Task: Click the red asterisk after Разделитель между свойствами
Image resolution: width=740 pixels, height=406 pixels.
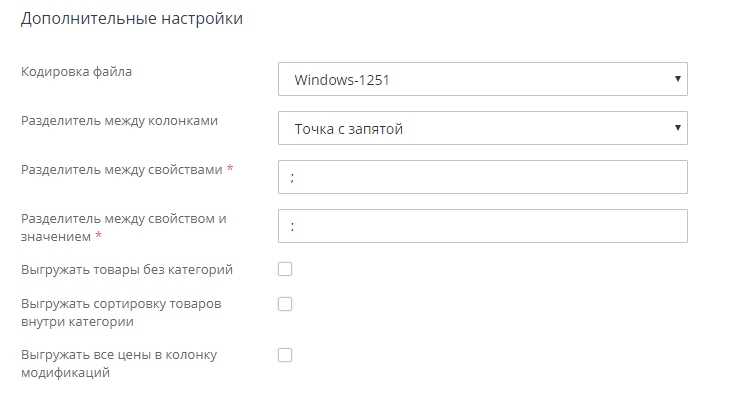Action: point(230,170)
